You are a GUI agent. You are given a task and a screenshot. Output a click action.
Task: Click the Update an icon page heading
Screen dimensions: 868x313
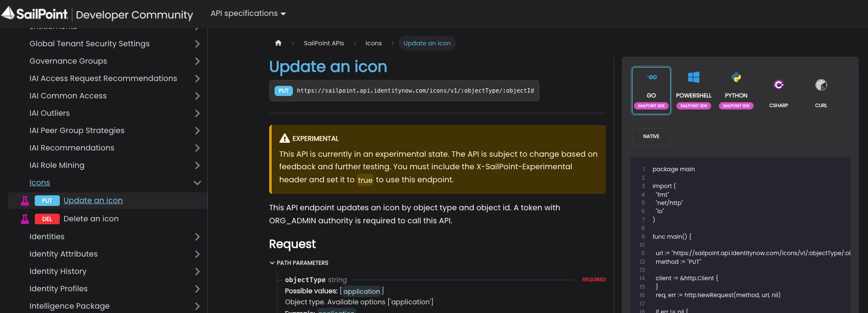[x=328, y=67]
